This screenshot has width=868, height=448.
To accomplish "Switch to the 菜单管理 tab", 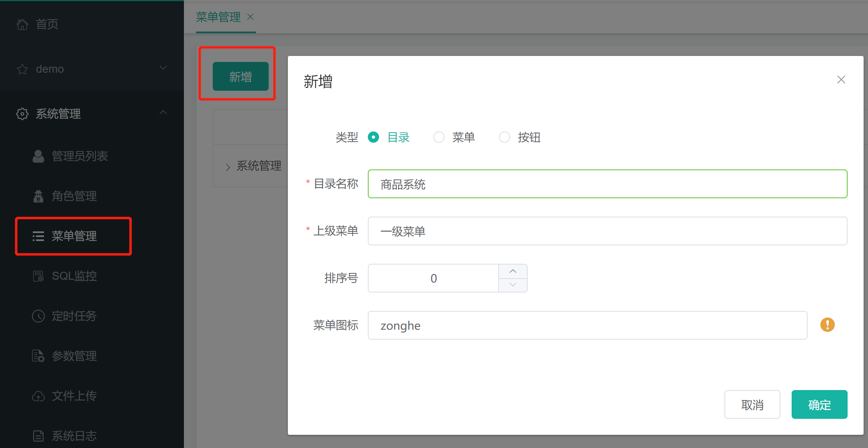I will 218,17.
